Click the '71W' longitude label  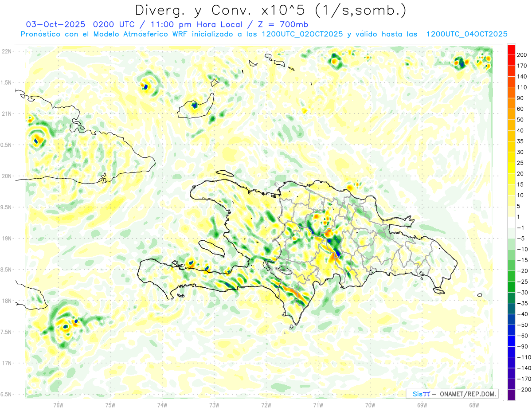click(318, 404)
